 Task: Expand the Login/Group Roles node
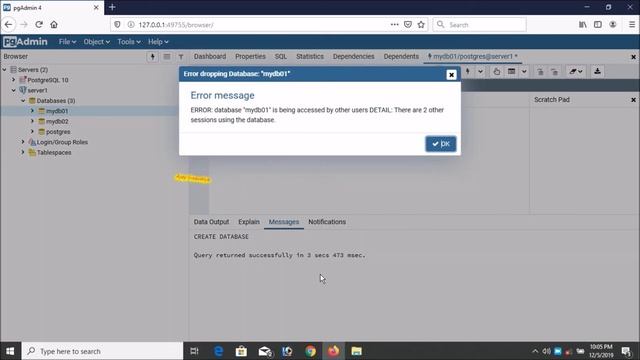click(23, 142)
